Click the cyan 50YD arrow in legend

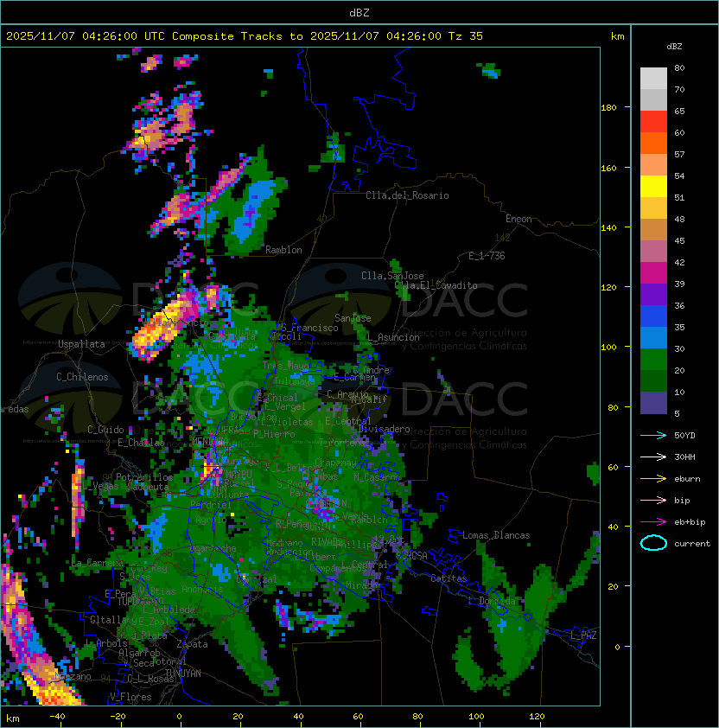click(x=653, y=435)
